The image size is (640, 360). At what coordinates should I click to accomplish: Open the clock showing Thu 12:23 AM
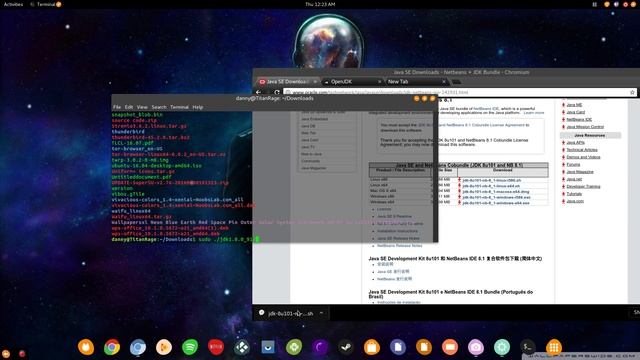[x=320, y=4]
